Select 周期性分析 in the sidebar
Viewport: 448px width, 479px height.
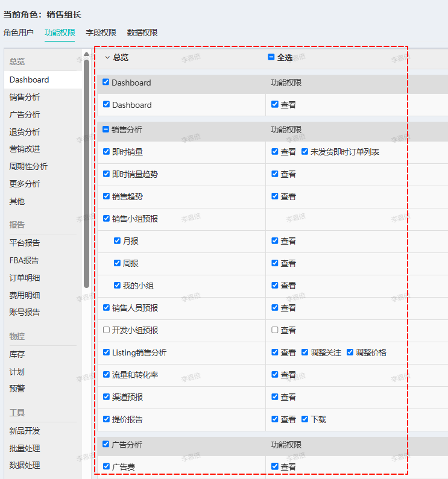click(x=28, y=166)
